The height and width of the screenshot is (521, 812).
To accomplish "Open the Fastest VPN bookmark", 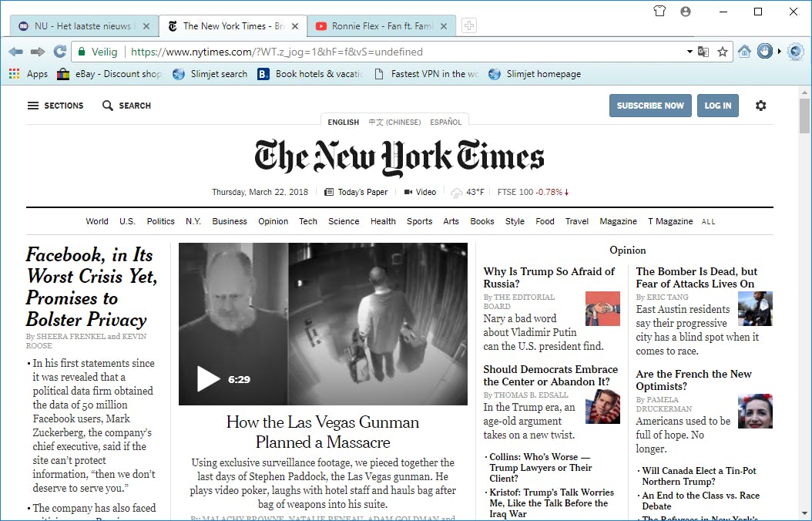I will (426, 74).
